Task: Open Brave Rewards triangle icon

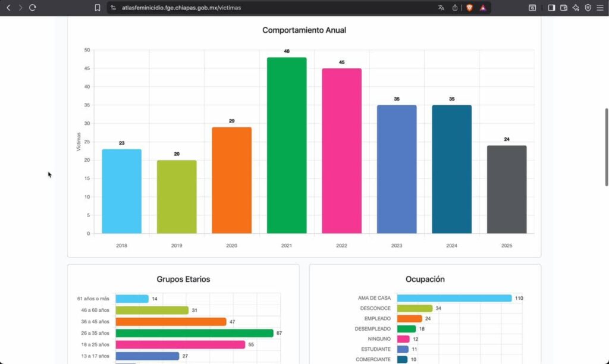Action: tap(483, 8)
